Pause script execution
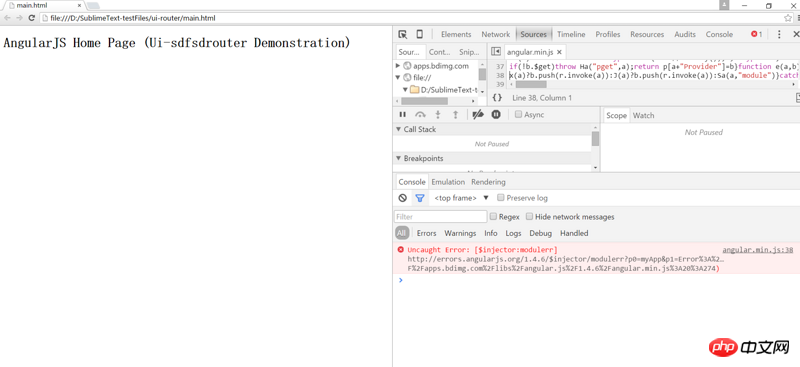Image resolution: width=800 pixels, height=367 pixels. (403, 115)
